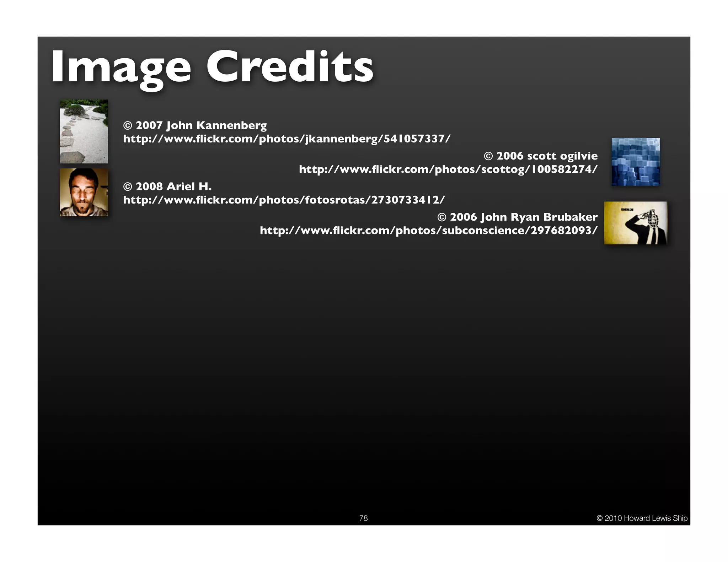728x562 pixels.
Task: Click the photo ID 541057337 in first URL
Action: pyautogui.click(x=414, y=139)
